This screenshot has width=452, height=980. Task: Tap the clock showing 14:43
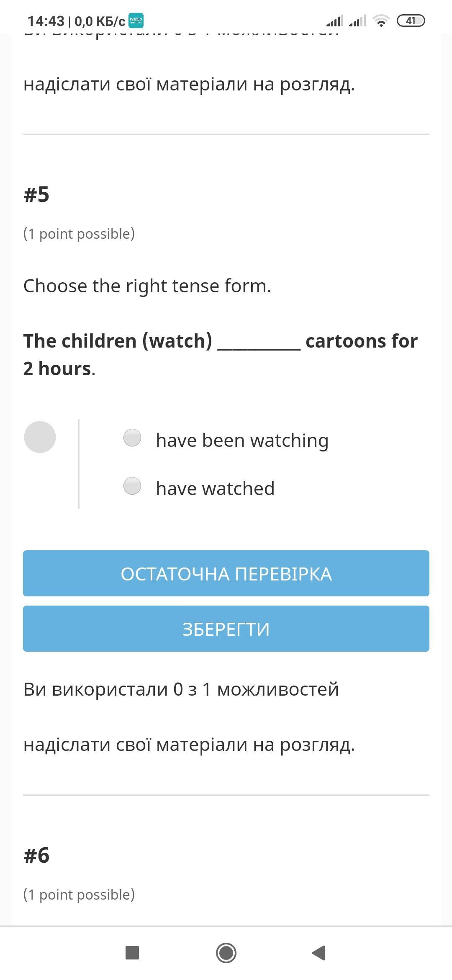pos(46,21)
